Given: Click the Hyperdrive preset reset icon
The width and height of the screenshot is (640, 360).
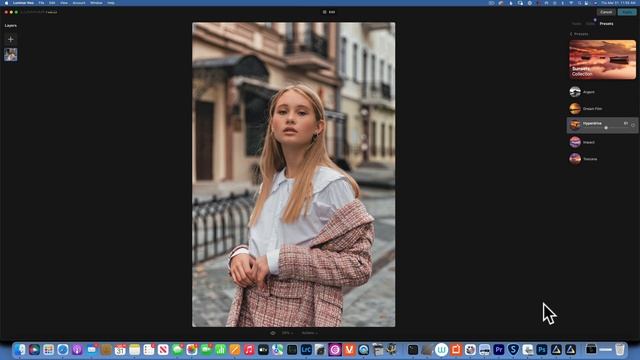Looking at the screenshot, I should (x=633, y=125).
